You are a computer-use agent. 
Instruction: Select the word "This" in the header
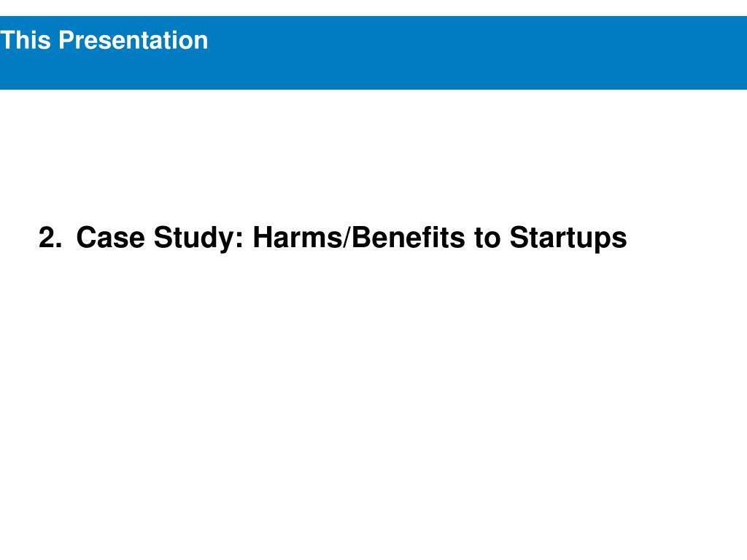pyautogui.click(x=26, y=40)
